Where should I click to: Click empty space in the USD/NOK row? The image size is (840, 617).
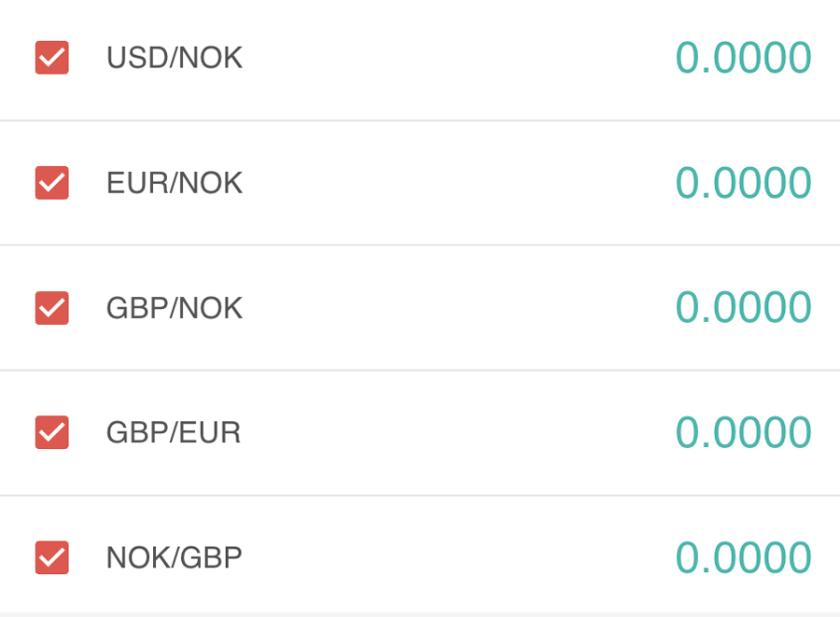coord(457,58)
